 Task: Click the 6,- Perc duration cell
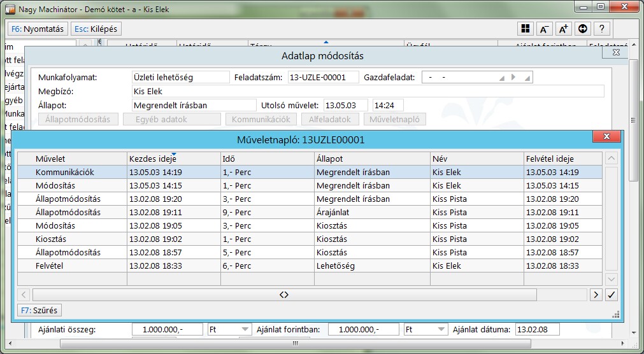pos(268,265)
